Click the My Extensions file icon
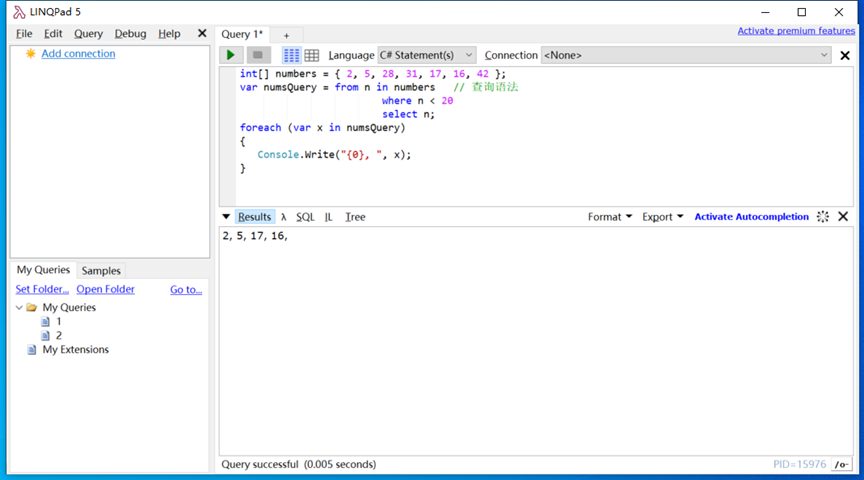Viewport: 864px width, 480px height. click(x=32, y=349)
